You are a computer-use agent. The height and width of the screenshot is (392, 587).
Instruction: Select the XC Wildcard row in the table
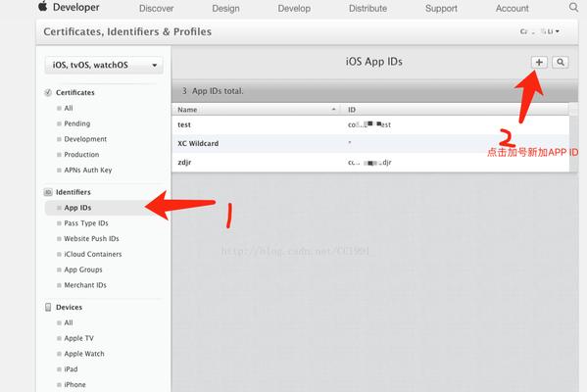[370, 143]
